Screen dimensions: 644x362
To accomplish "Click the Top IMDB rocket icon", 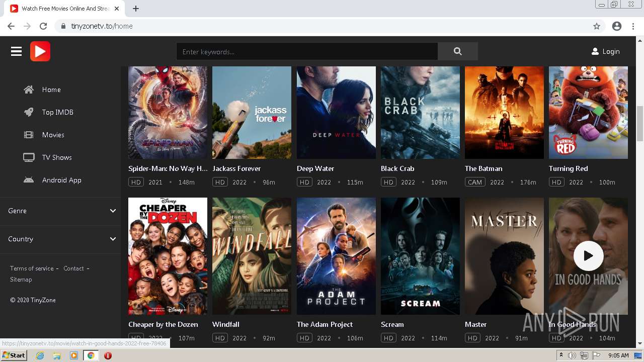I will [29, 112].
